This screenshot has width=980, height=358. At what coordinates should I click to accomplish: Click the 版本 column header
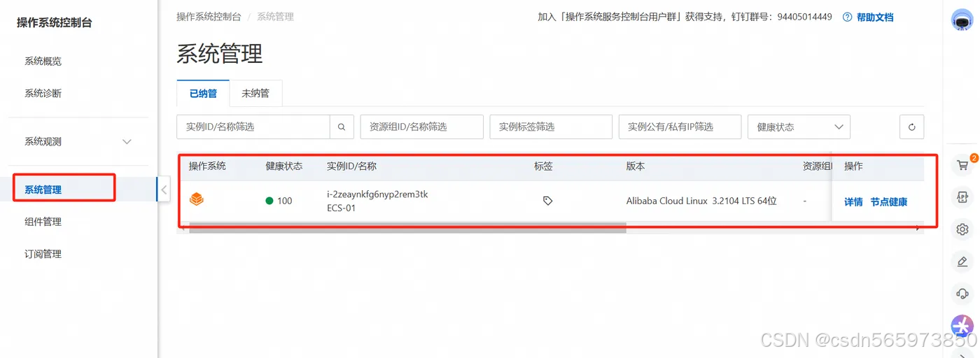(x=636, y=166)
